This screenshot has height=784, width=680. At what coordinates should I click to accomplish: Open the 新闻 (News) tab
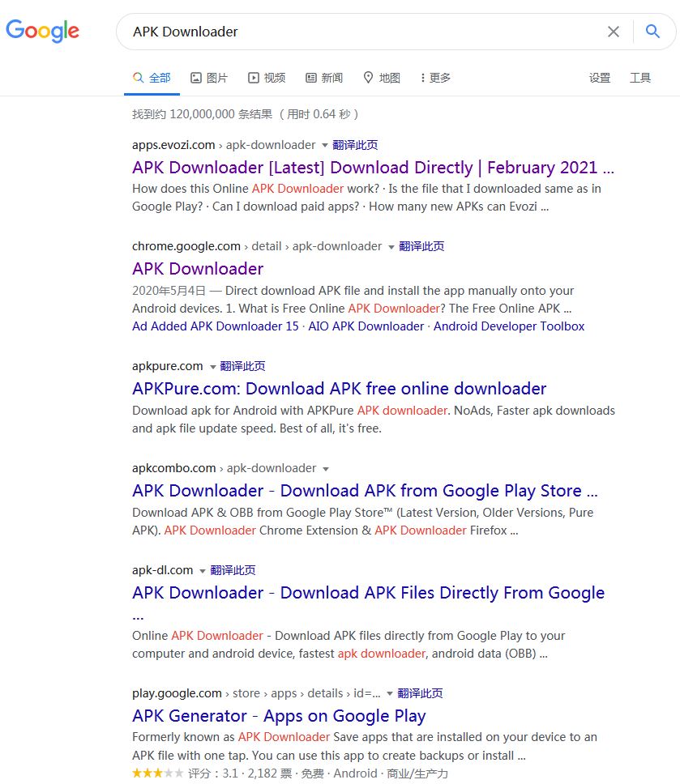pyautogui.click(x=324, y=78)
